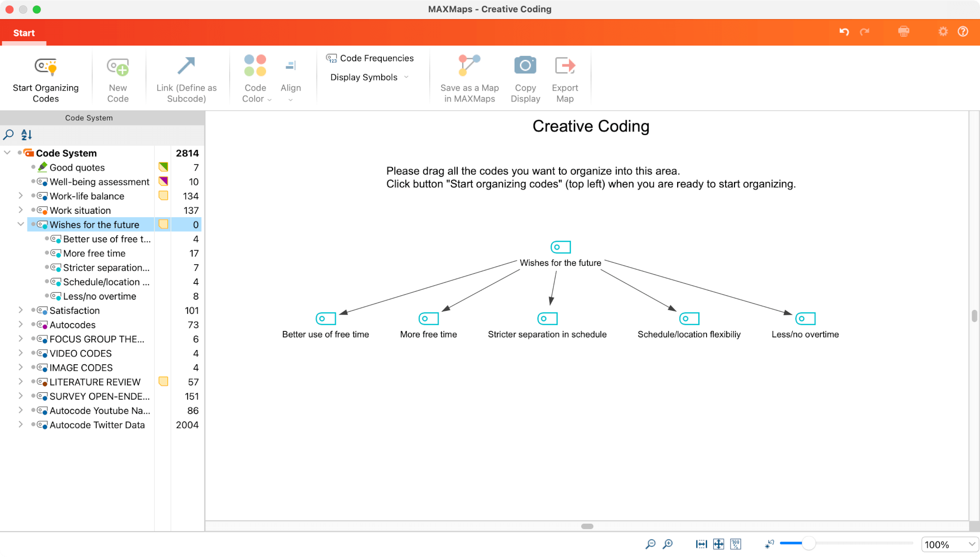Open the search in Code System panel
This screenshot has width=980, height=557.
pos(8,134)
